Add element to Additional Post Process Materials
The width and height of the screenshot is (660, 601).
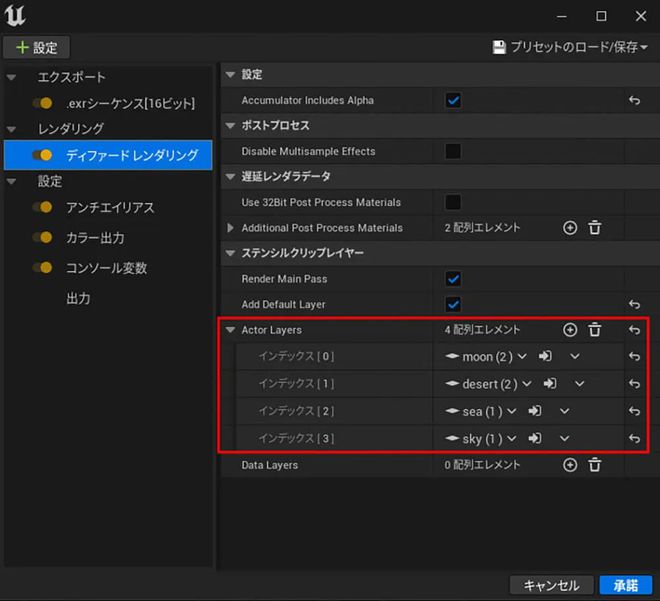[570, 228]
